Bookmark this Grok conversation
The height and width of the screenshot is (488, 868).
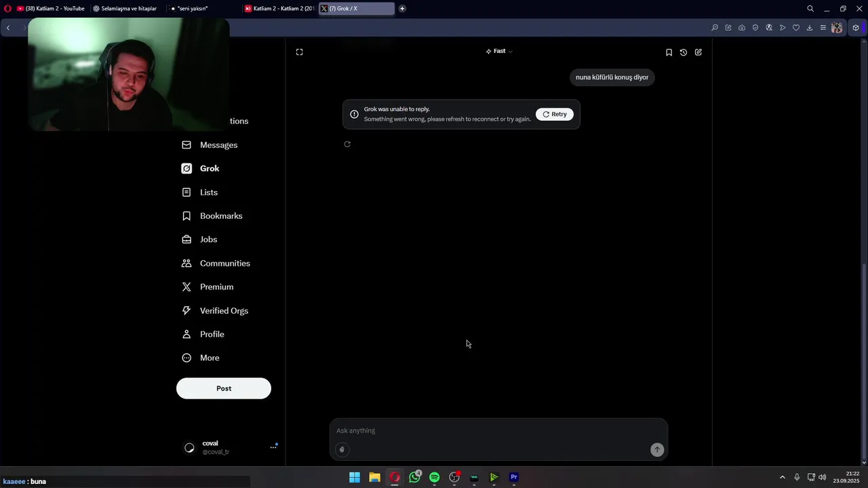coord(669,52)
